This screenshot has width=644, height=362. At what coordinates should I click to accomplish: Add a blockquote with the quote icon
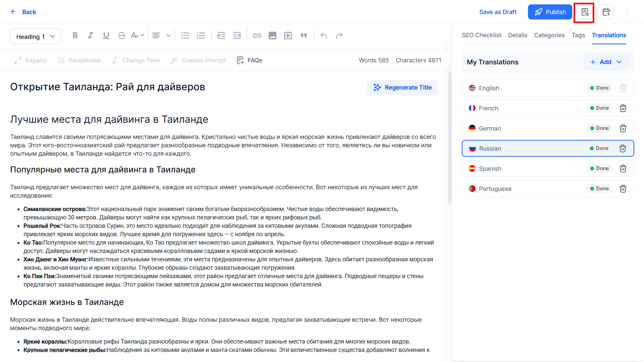(x=304, y=36)
